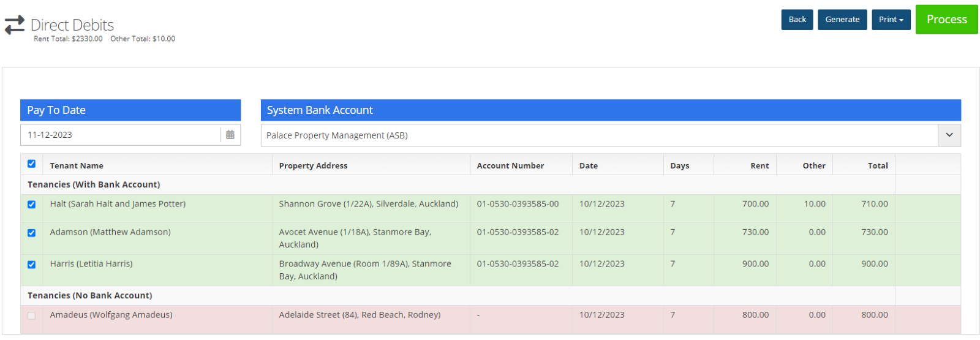Screen dimensions: 980x340
Task: Uncheck the Adamson tenancy checkbox
Action: (x=31, y=233)
